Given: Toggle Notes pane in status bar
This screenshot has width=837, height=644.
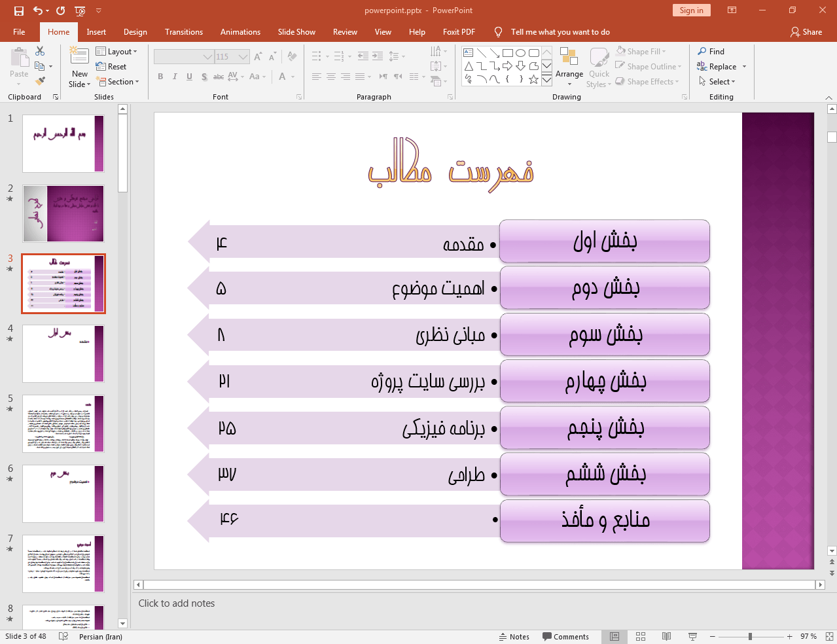Looking at the screenshot, I should (x=514, y=636).
